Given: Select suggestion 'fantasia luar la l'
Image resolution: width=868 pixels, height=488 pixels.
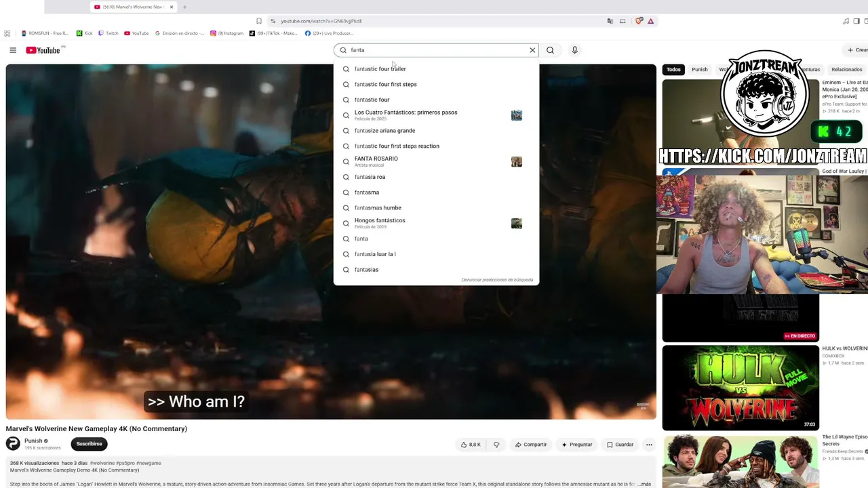Looking at the screenshot, I should (x=436, y=254).
